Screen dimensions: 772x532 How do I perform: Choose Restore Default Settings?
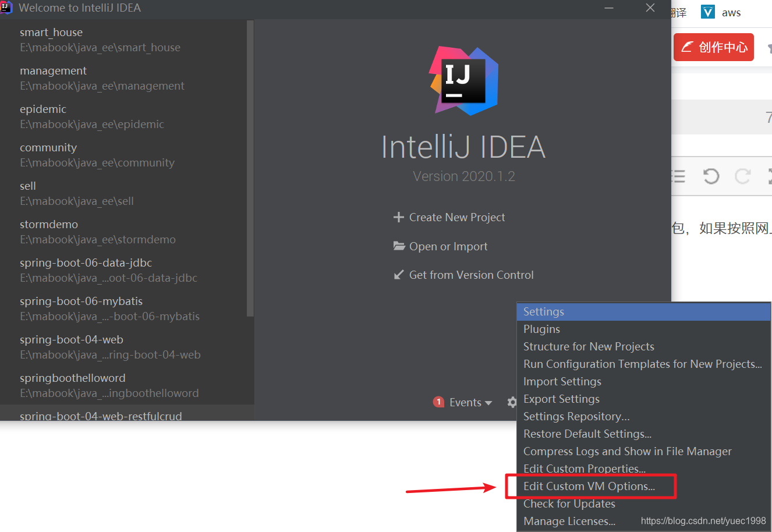tap(643, 434)
